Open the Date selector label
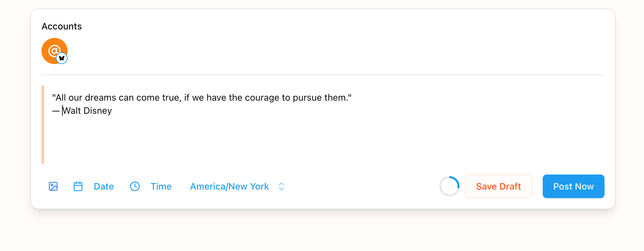This screenshot has width=644, height=251. 104,186
